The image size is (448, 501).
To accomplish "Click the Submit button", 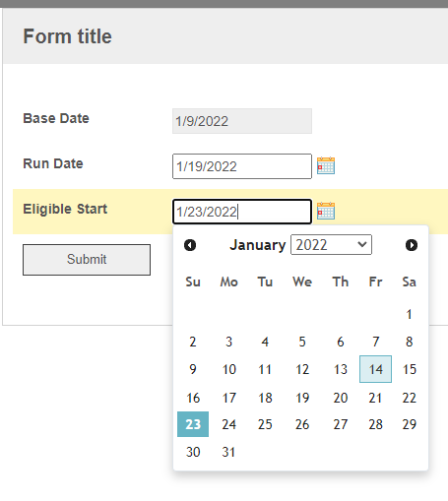I will tap(87, 260).
